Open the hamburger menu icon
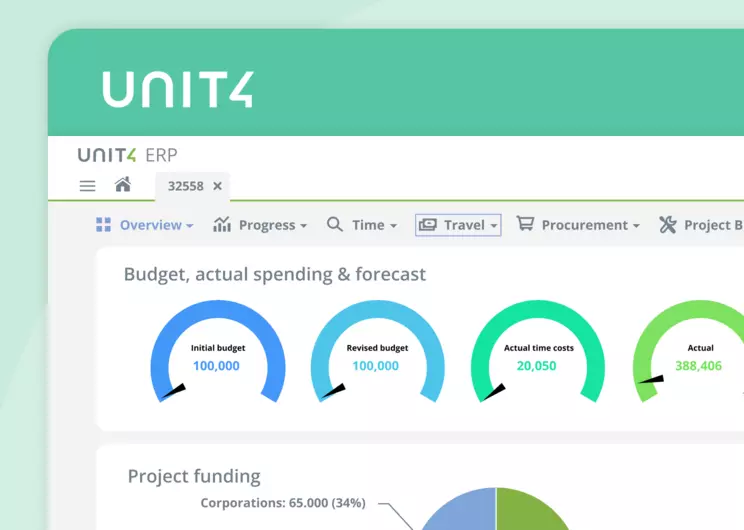Viewport: 744px width, 530px height. [87, 186]
